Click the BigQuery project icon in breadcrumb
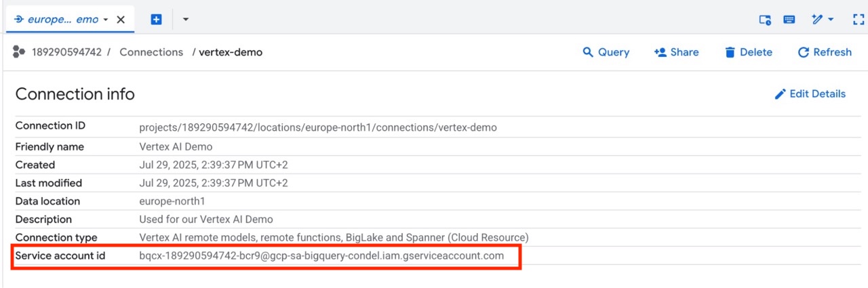Image resolution: width=868 pixels, height=288 pixels. [x=19, y=52]
